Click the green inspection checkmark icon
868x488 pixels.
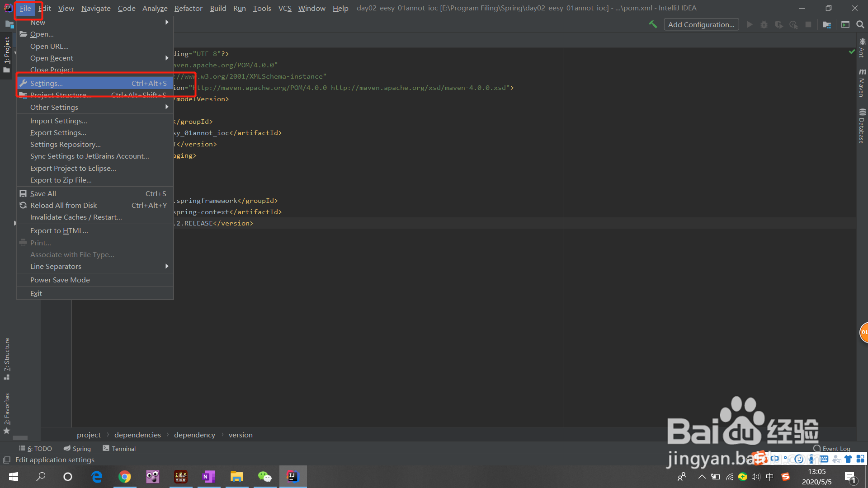tap(852, 52)
